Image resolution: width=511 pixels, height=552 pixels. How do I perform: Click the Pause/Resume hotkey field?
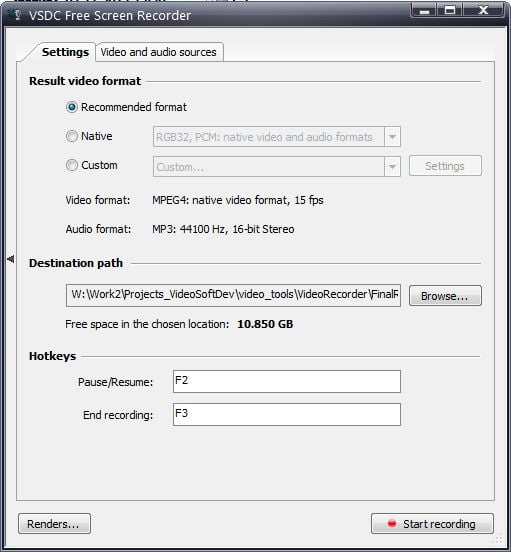click(286, 381)
